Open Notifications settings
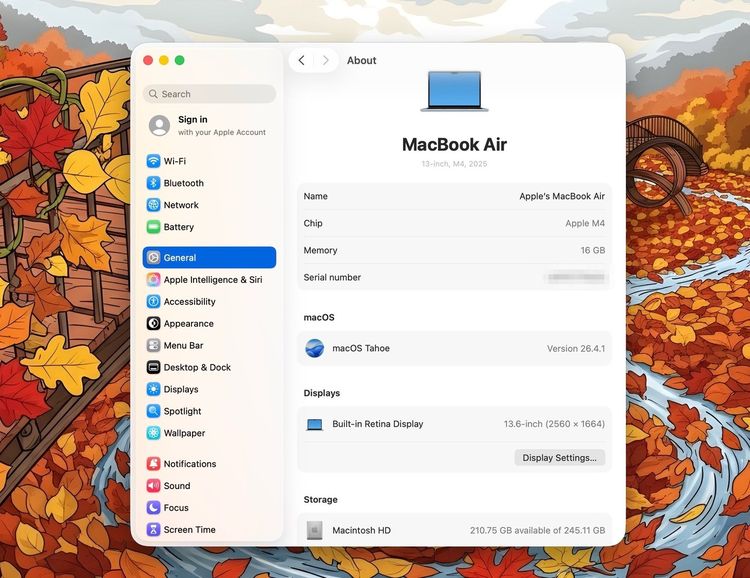This screenshot has width=750, height=578. pos(210,464)
